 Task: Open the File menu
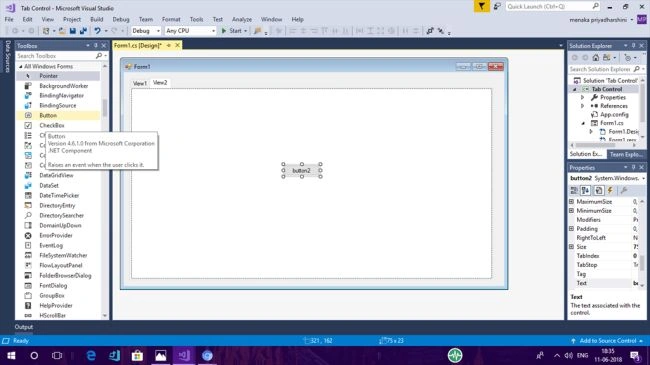9,19
